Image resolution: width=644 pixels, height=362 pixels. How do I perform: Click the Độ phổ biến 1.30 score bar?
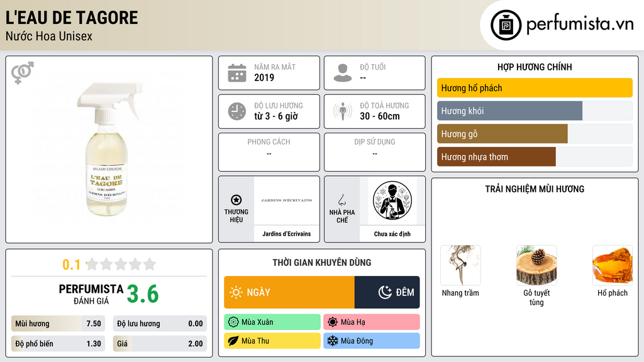click(x=58, y=344)
